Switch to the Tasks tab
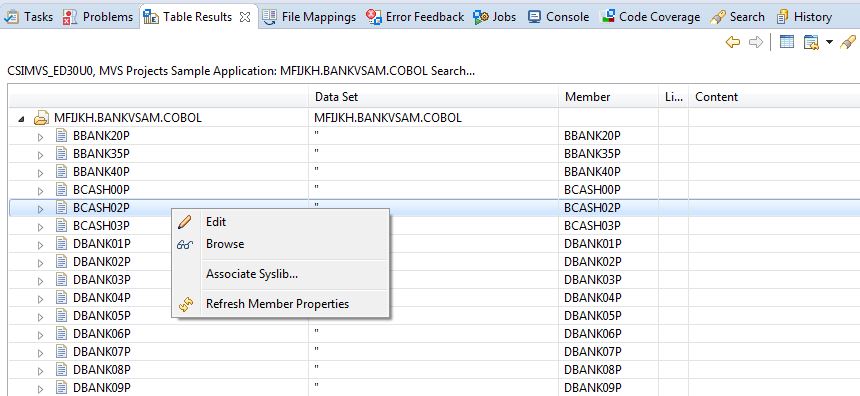Image resolution: width=860 pixels, height=396 pixels. coord(29,16)
